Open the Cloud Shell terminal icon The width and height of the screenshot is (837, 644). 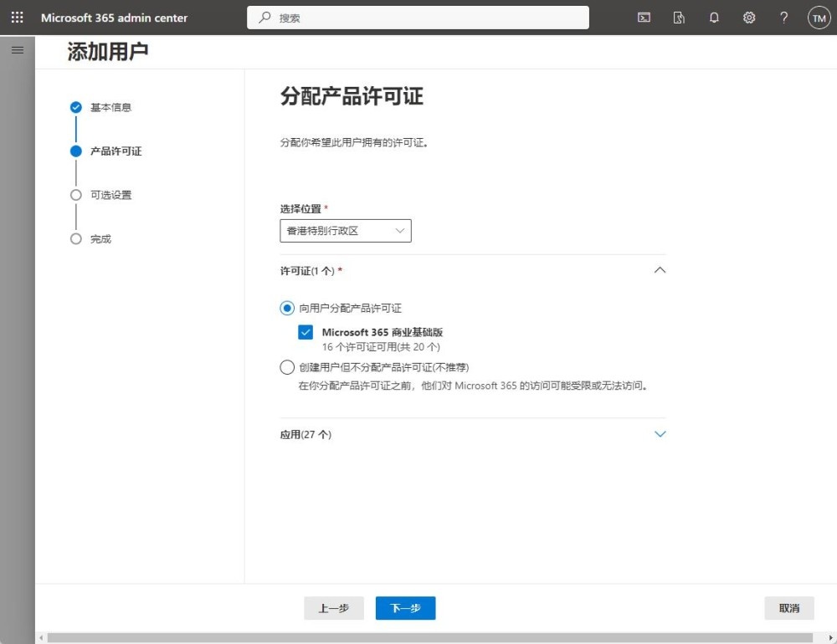tap(644, 18)
